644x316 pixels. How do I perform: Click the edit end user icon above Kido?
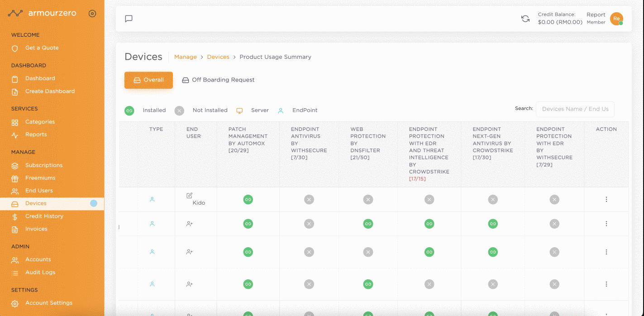pyautogui.click(x=190, y=196)
